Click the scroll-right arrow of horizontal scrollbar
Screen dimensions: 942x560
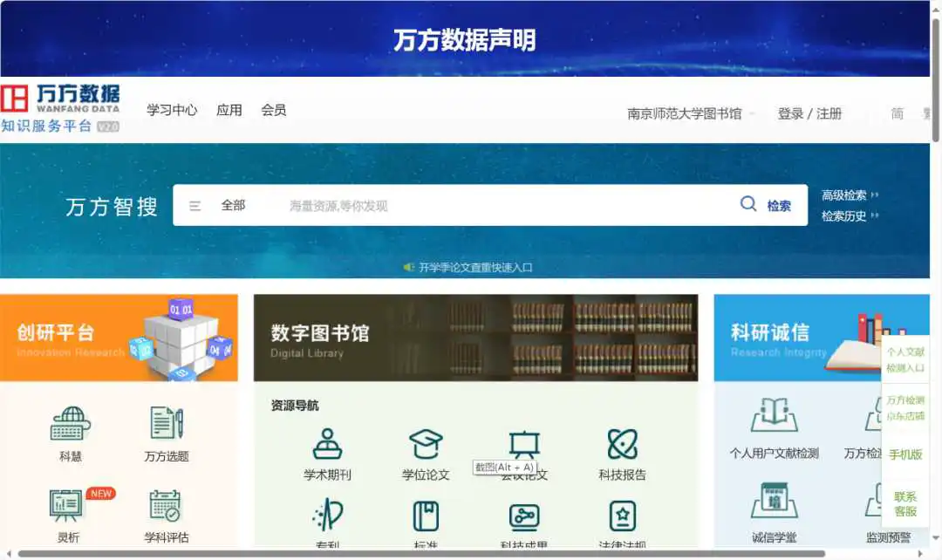point(920,553)
